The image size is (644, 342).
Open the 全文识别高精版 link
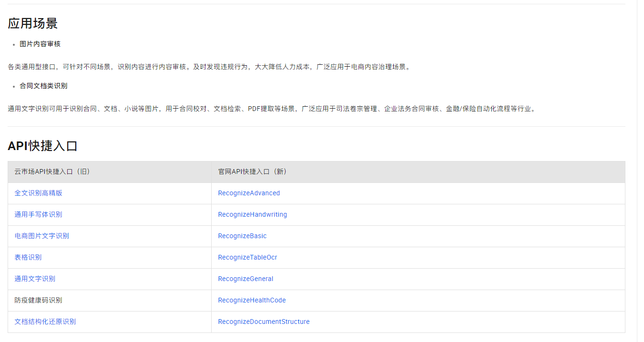point(39,193)
